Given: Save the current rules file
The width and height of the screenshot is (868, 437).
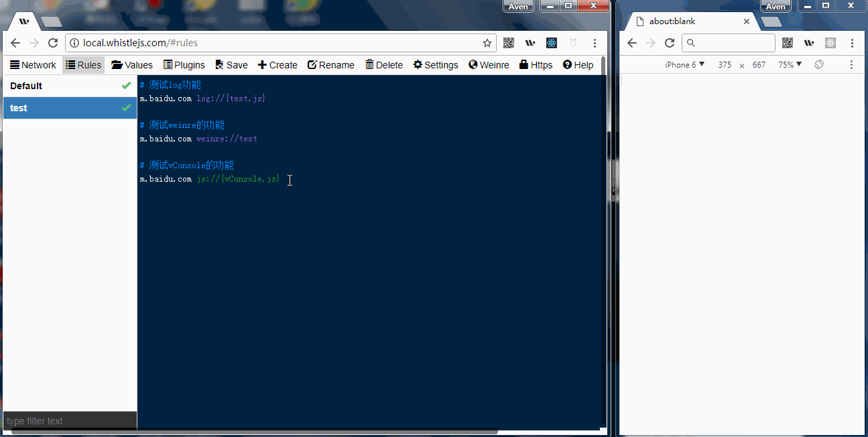Looking at the screenshot, I should 231,65.
